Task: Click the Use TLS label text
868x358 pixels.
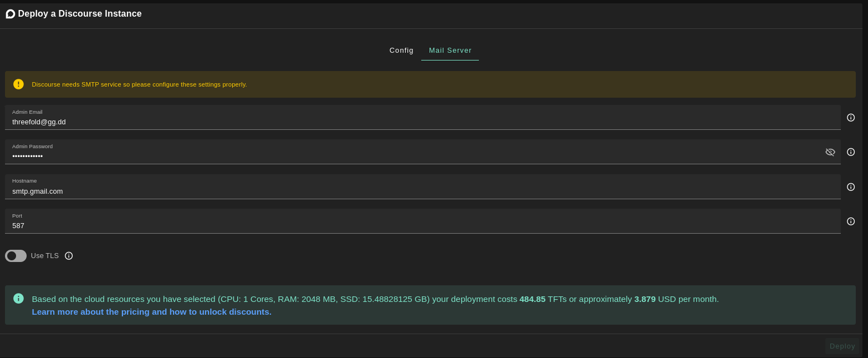Action: point(45,256)
